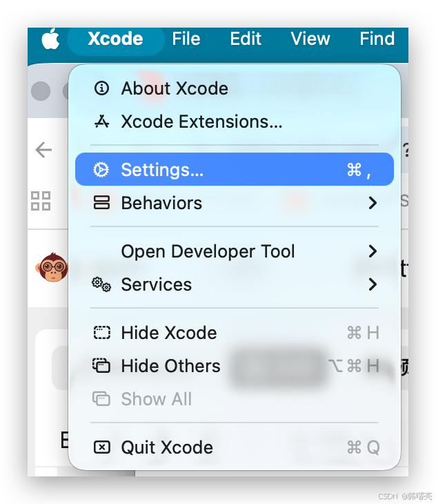
Task: Click the back arrow behind the menu
Action: coord(43,150)
